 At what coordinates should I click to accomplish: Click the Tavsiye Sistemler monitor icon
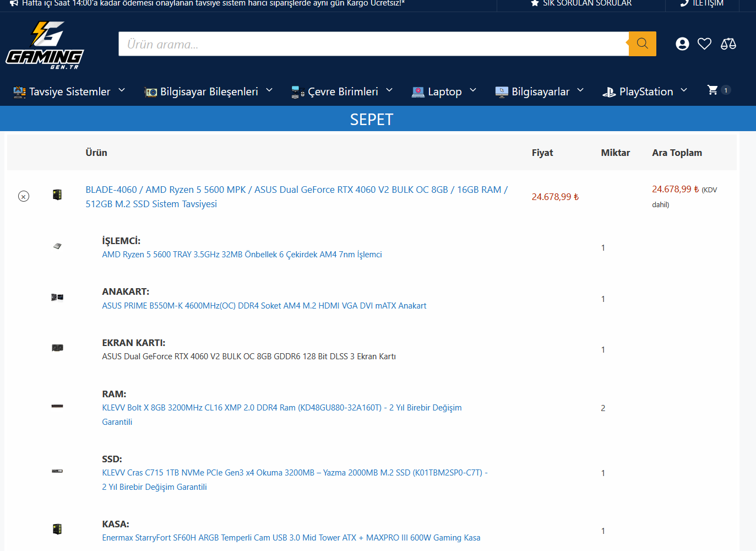pos(20,92)
